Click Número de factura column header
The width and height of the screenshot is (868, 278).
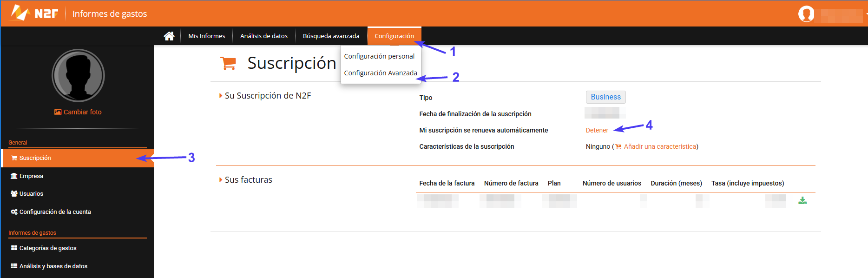tap(511, 183)
